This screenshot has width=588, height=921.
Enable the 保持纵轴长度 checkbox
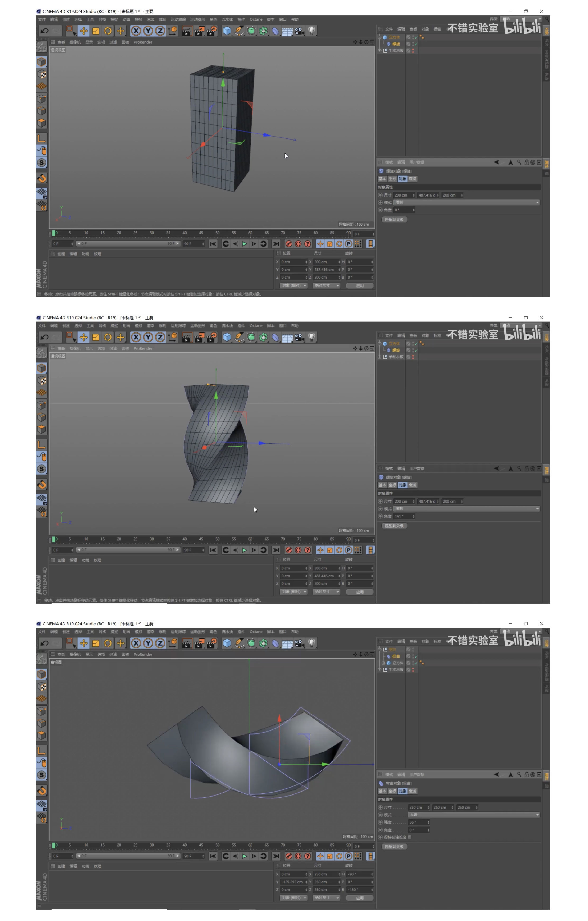point(410,837)
